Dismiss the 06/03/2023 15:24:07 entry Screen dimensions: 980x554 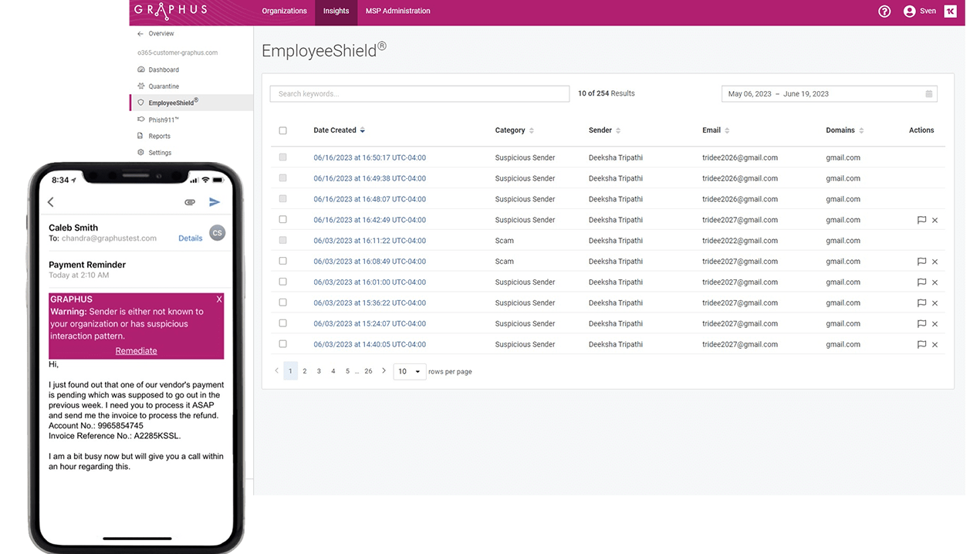[x=934, y=324]
